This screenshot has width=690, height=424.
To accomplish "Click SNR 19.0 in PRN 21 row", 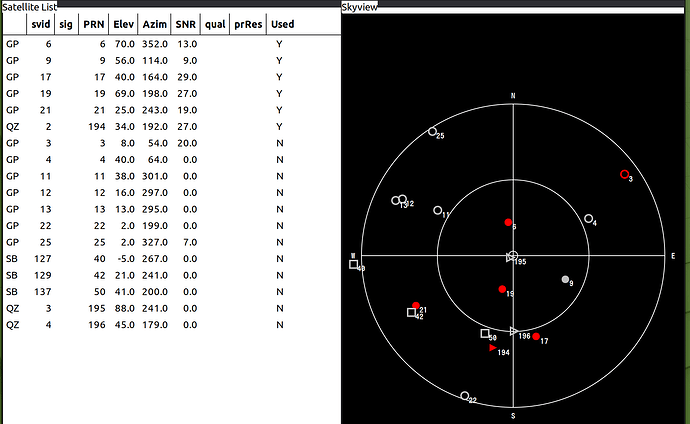I will (x=187, y=110).
